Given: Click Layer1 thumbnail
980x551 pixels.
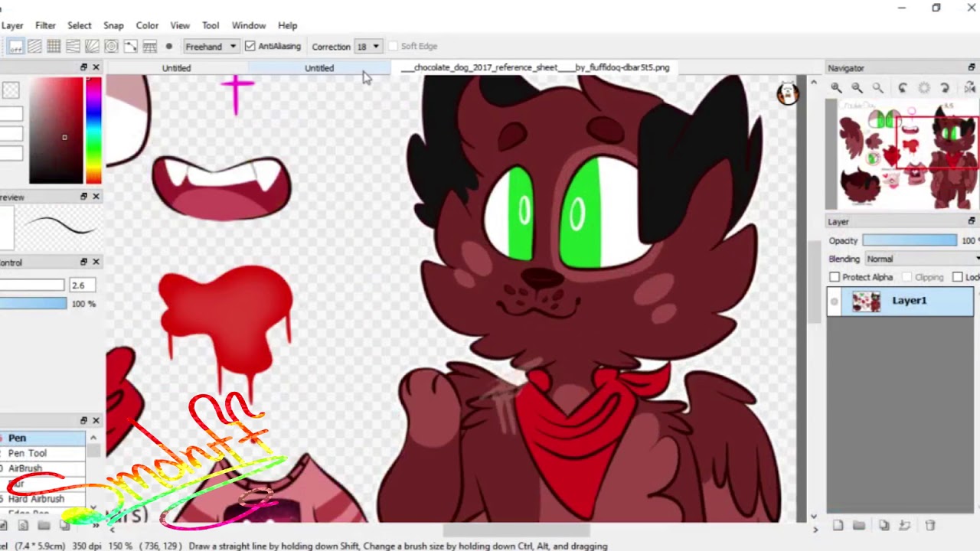Looking at the screenshot, I should point(866,302).
